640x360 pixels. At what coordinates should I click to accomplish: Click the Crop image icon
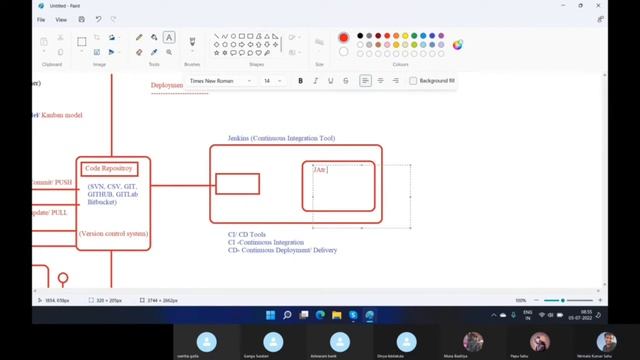pos(97,38)
